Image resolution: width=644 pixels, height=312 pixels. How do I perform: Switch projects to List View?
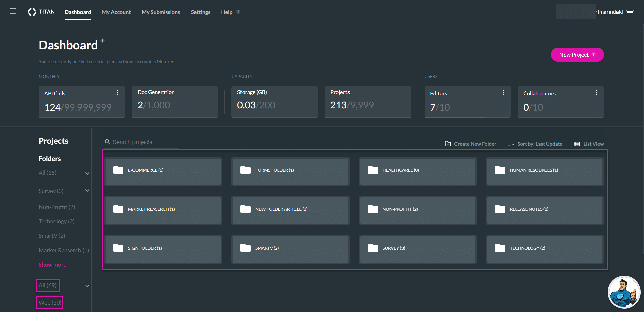click(589, 144)
